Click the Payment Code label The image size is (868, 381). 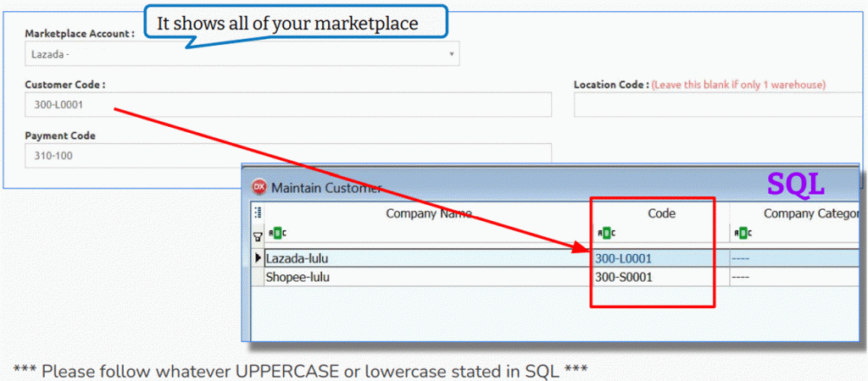click(60, 135)
